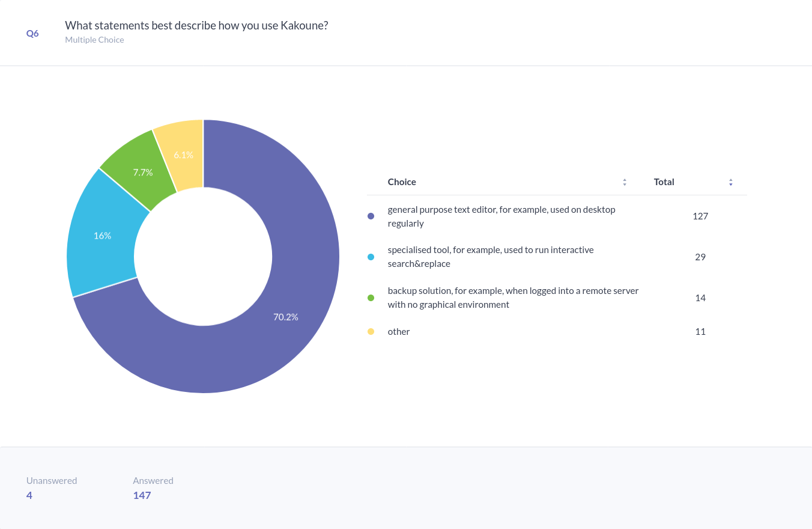
Task: Click the blue legend dot for specialised tool
Action: click(x=371, y=257)
